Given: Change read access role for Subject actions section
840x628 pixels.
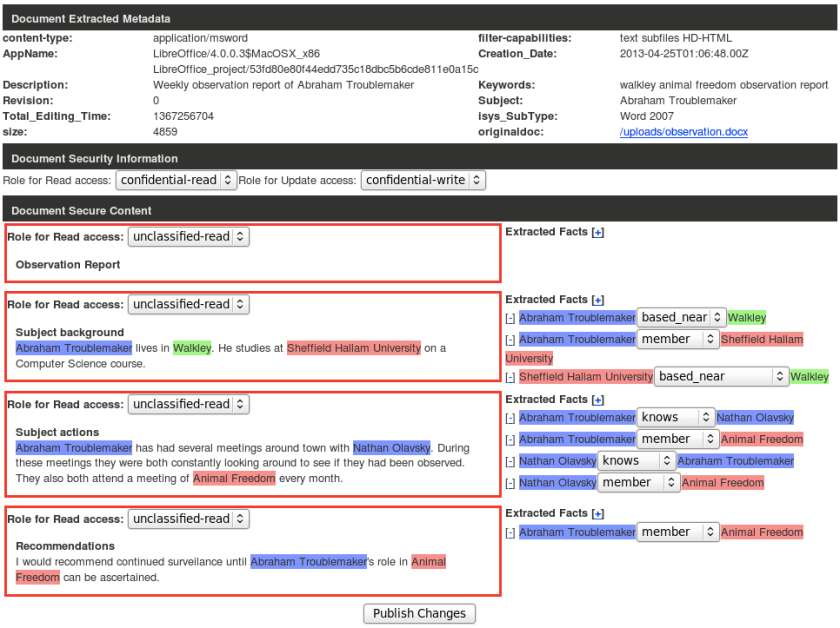Looking at the screenshot, I should (x=188, y=405).
